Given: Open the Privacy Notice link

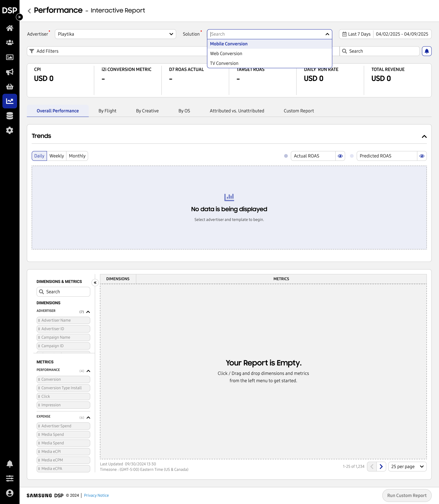Looking at the screenshot, I should [x=96, y=495].
